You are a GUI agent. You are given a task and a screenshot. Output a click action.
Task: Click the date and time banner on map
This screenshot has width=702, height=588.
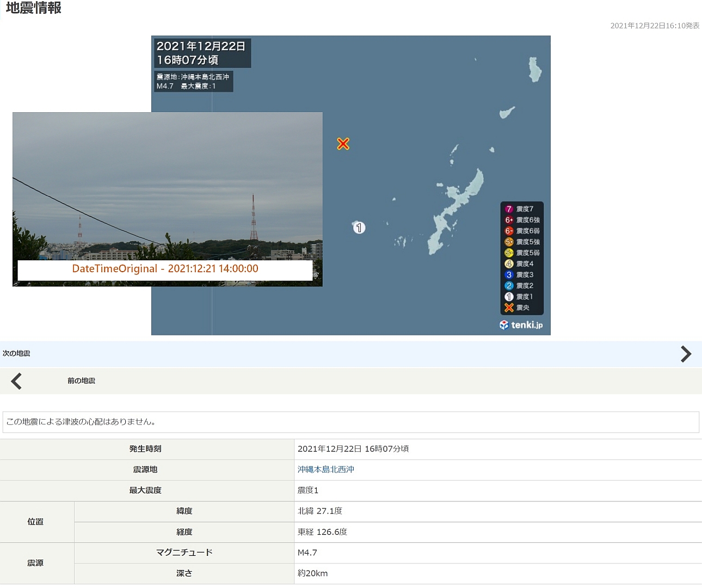(201, 53)
